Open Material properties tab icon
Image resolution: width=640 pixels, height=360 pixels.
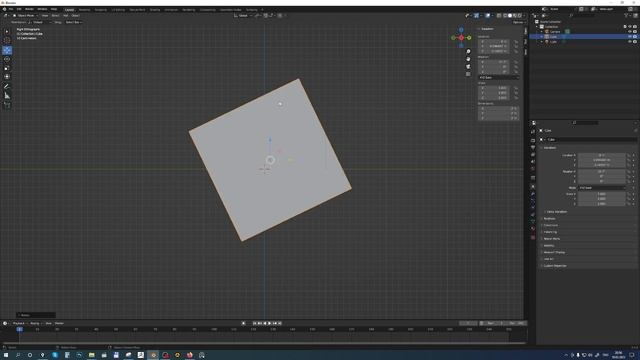pyautogui.click(x=533, y=229)
